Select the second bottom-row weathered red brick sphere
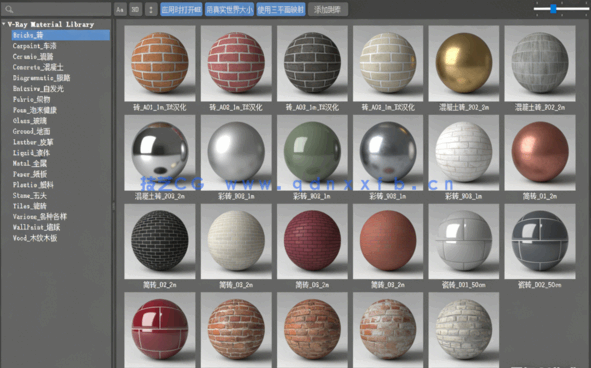This screenshot has height=368, width=591. [236, 330]
